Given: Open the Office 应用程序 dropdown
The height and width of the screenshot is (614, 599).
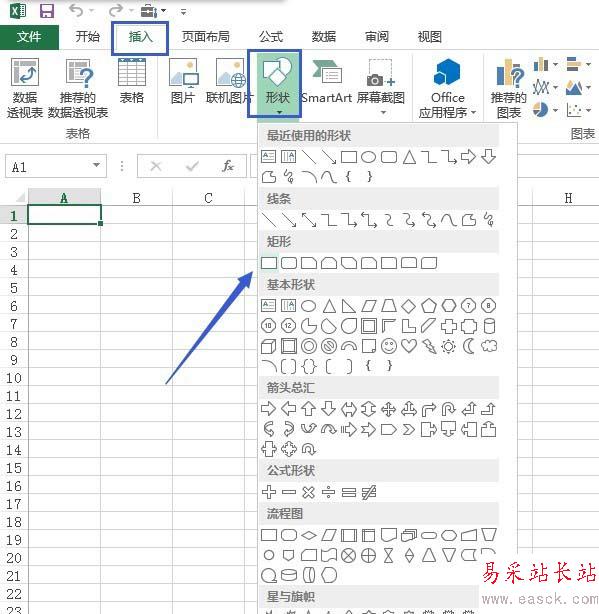Looking at the screenshot, I should tap(447, 88).
